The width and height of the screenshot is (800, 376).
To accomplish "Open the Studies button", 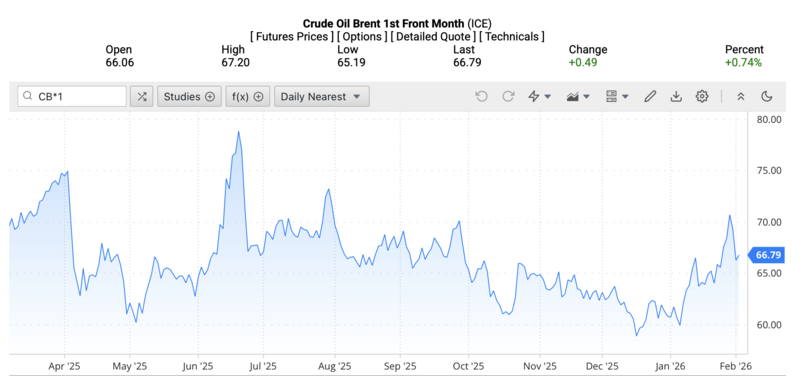I will point(189,96).
